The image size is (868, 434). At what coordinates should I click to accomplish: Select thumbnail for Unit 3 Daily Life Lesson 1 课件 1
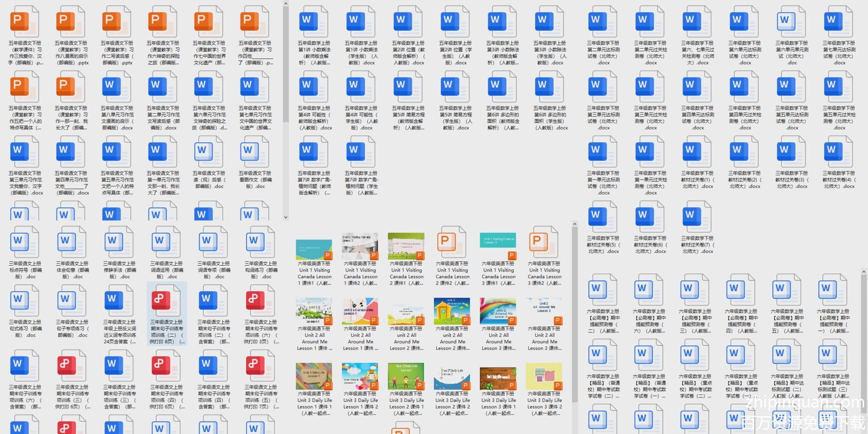click(314, 376)
